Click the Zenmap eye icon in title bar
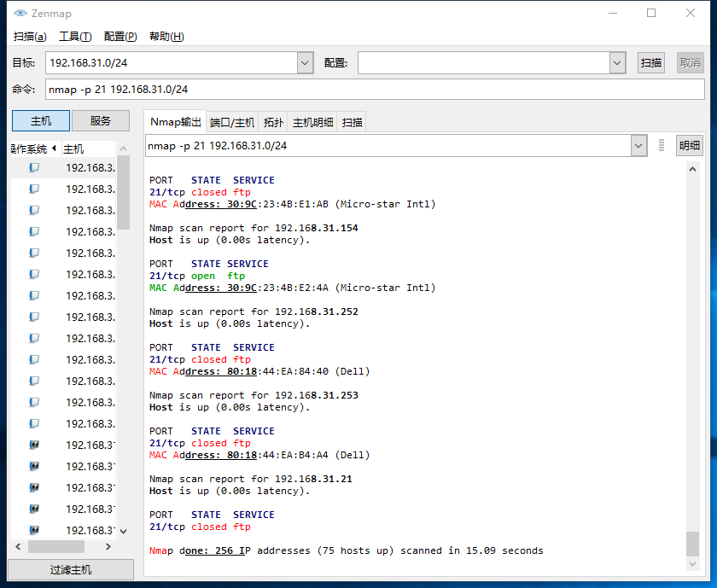Screen dimensions: 717x588 20,14
